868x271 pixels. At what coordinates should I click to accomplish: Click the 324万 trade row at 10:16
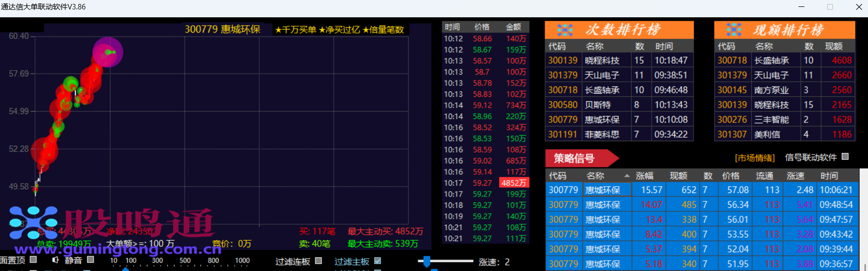[486, 127]
